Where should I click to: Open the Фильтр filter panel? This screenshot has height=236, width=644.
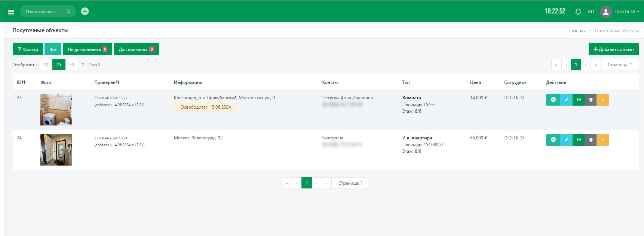(28, 49)
